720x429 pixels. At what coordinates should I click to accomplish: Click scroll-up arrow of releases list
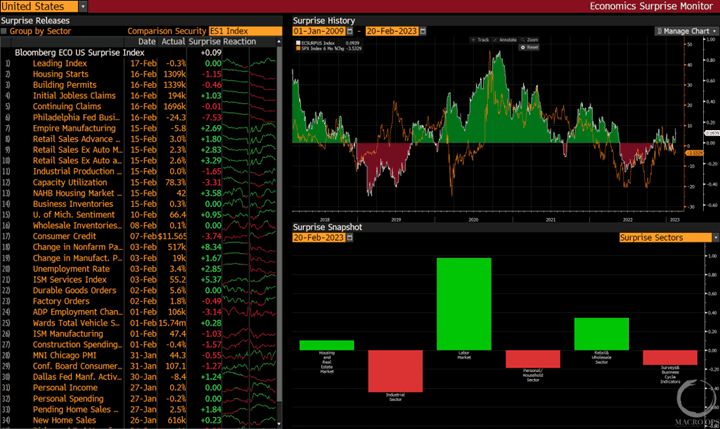[279, 42]
